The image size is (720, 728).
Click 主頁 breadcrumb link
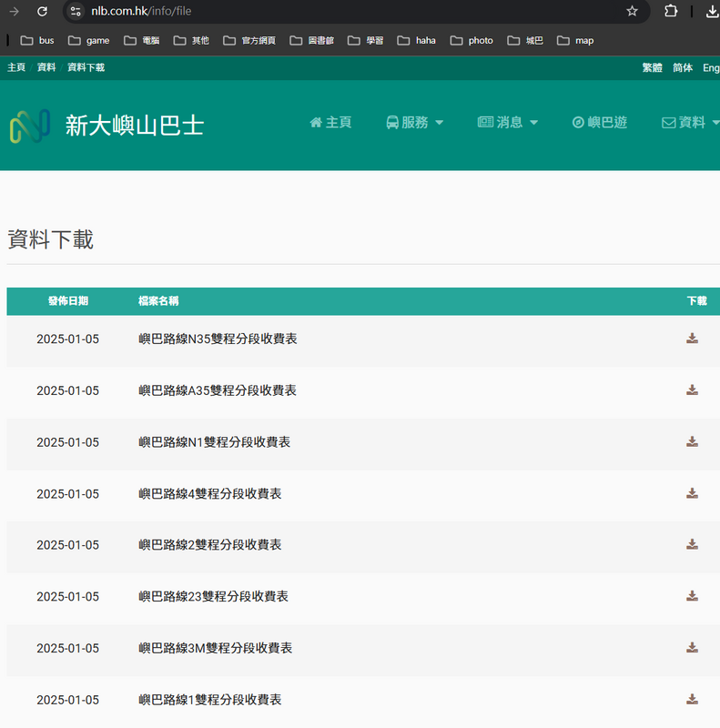[16, 67]
